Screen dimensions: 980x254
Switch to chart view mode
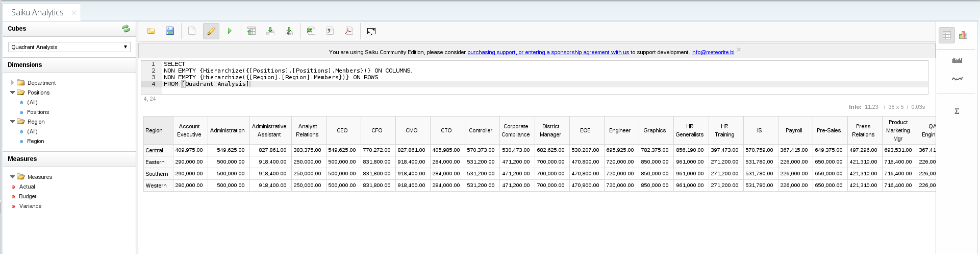[x=963, y=35]
